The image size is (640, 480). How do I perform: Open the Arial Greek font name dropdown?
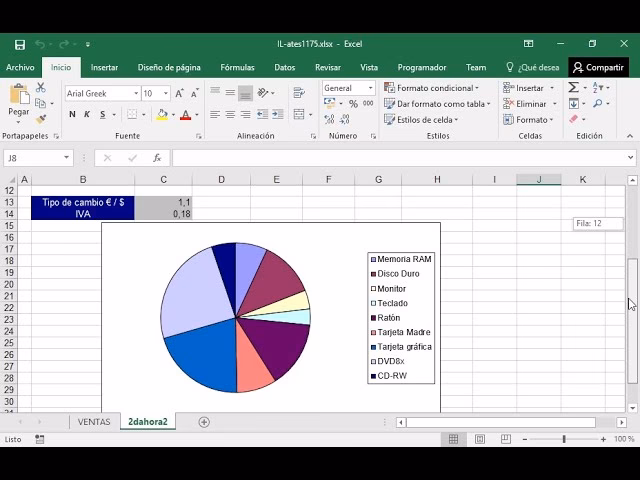136,94
